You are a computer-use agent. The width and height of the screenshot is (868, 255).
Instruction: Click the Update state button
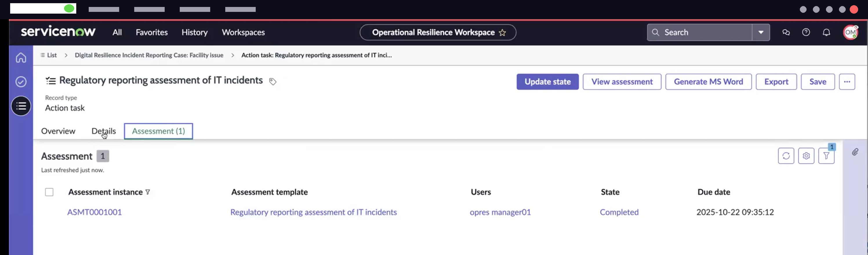point(548,82)
